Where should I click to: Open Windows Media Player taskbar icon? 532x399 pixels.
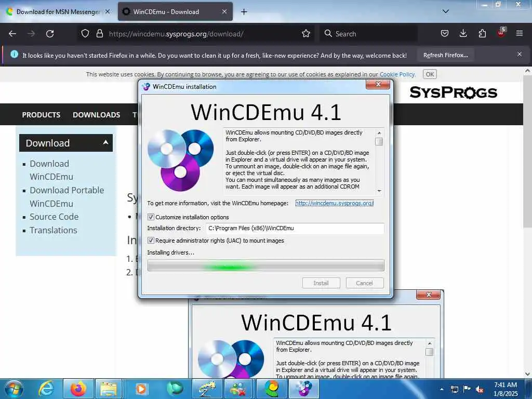[141, 389]
